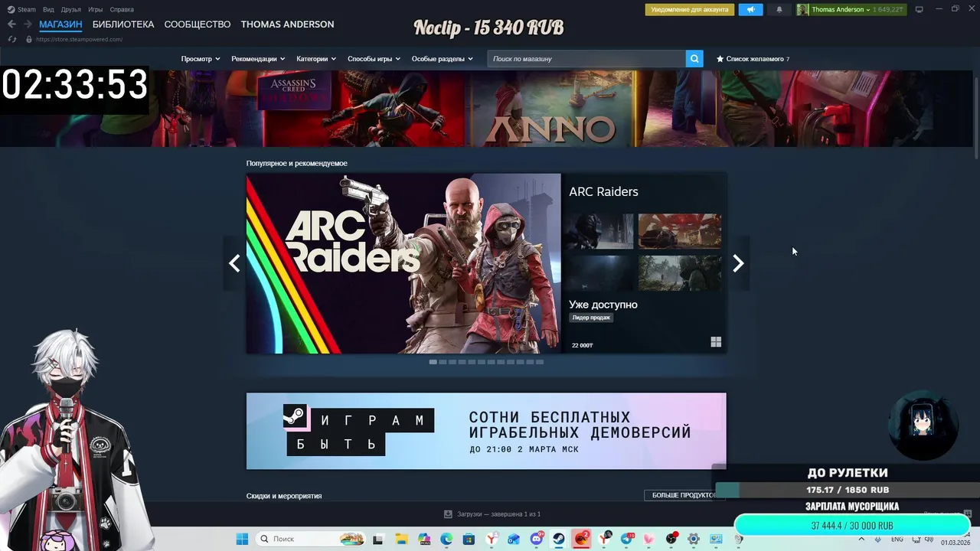Open File Explorer from the taskbar

[401, 539]
